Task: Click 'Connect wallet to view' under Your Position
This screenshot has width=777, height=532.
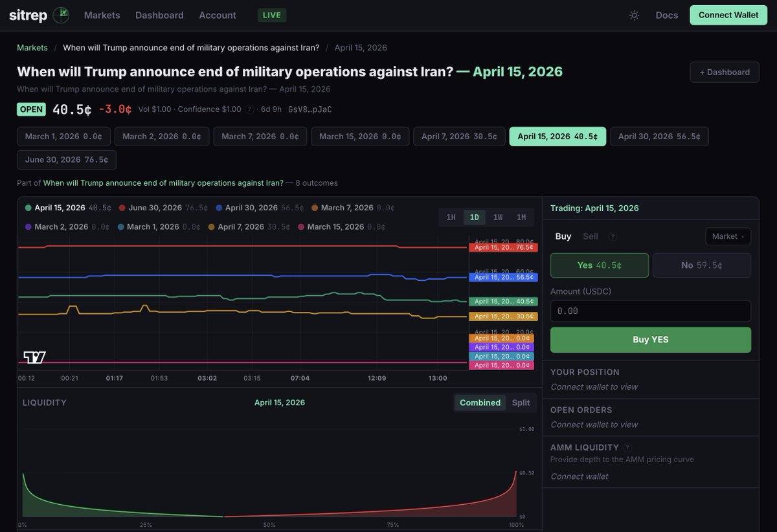Action: (594, 387)
